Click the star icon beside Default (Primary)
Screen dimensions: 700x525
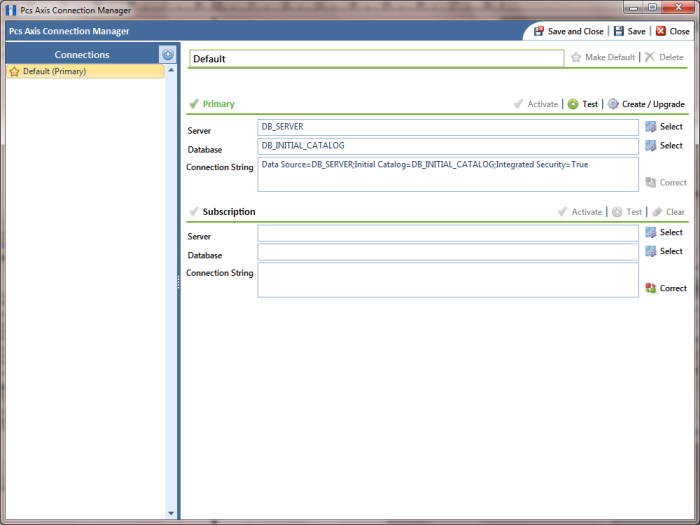[14, 71]
